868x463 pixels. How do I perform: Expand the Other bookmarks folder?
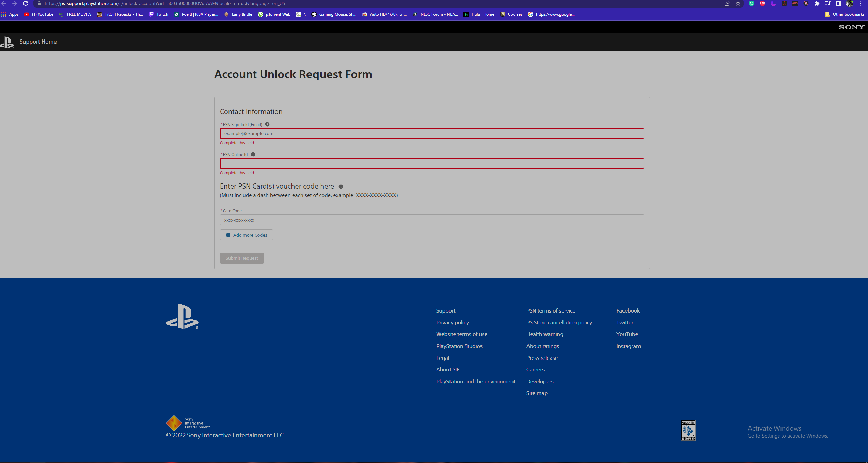point(845,14)
